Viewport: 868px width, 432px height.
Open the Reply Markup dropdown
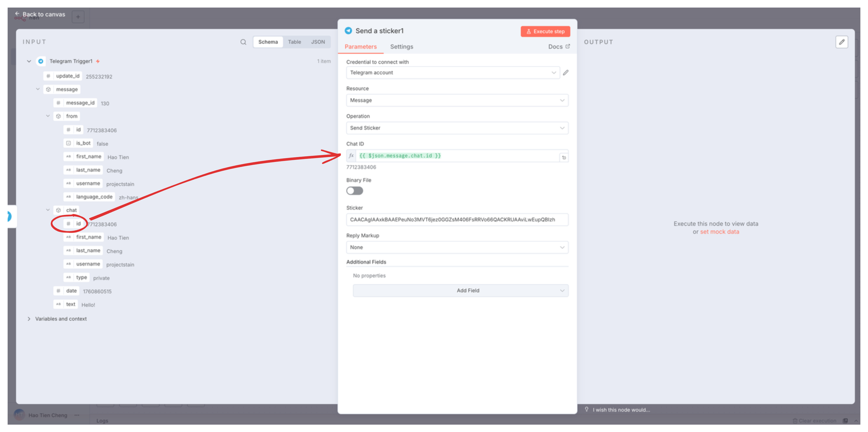point(457,247)
